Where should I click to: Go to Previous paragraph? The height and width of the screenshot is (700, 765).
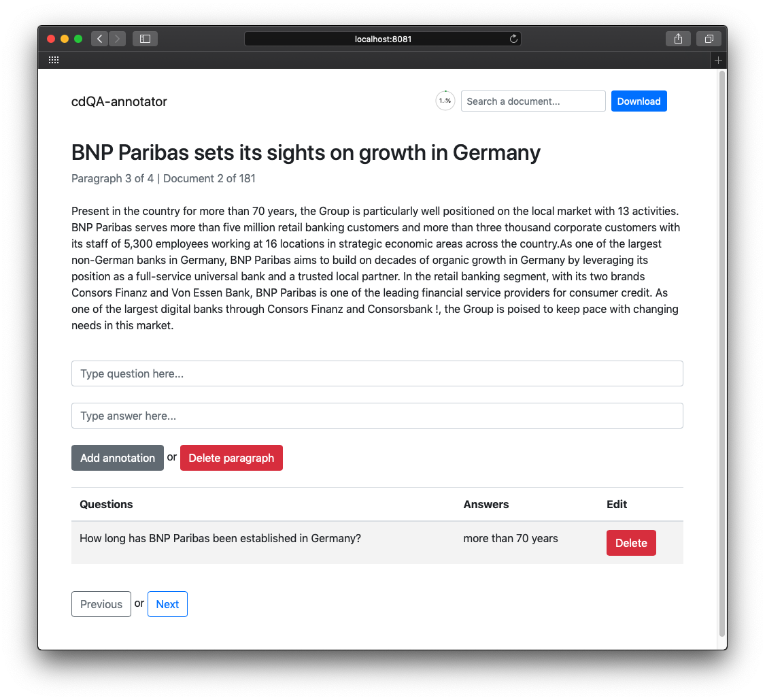(101, 604)
